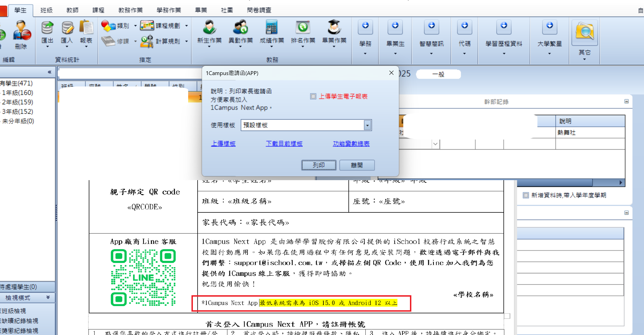Screen dimensions: 644x335
Task: Collapse the panel below 幹部記錄
Action: [x=626, y=213]
